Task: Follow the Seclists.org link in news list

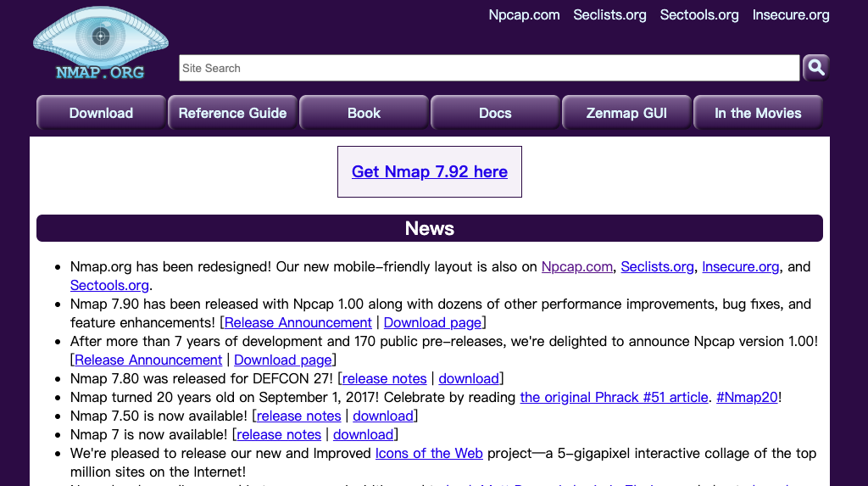Action: [657, 267]
